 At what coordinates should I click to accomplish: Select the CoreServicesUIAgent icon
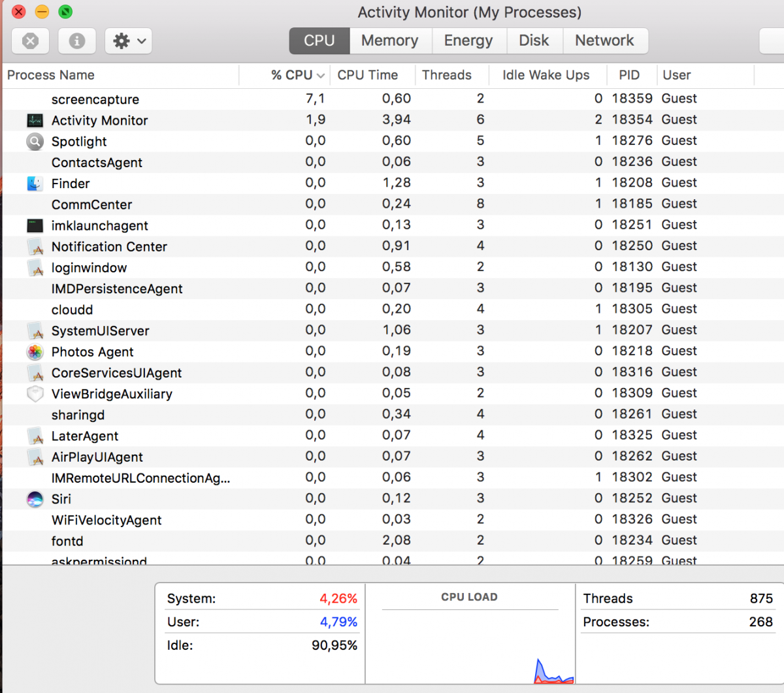pyautogui.click(x=35, y=373)
